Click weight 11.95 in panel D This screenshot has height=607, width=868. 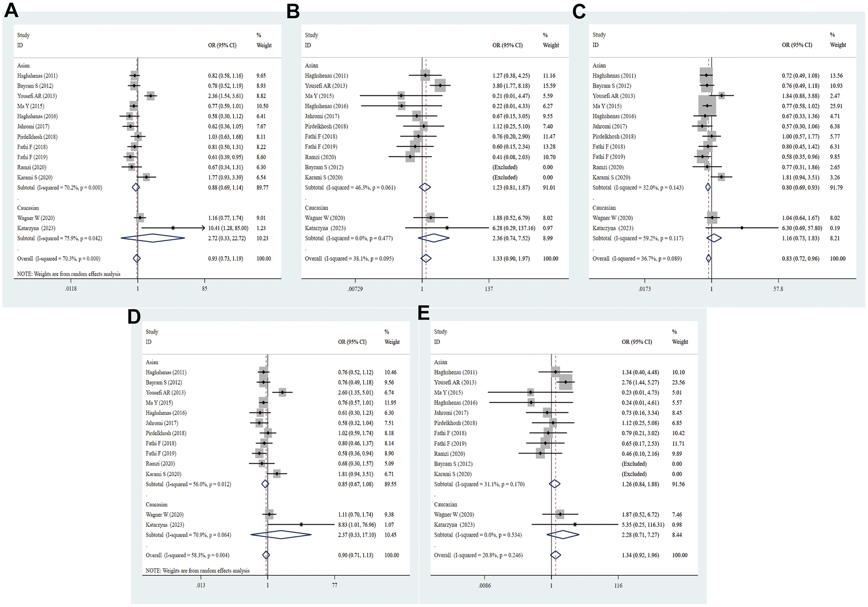pos(390,403)
